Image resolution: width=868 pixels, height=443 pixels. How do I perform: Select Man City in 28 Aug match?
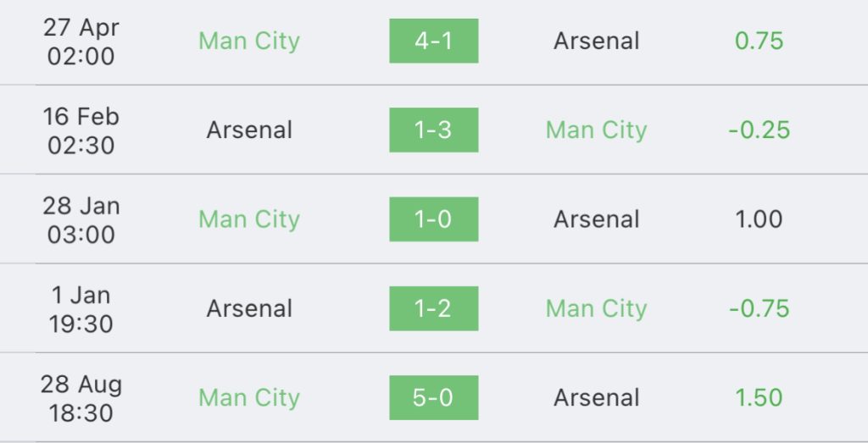point(249,398)
